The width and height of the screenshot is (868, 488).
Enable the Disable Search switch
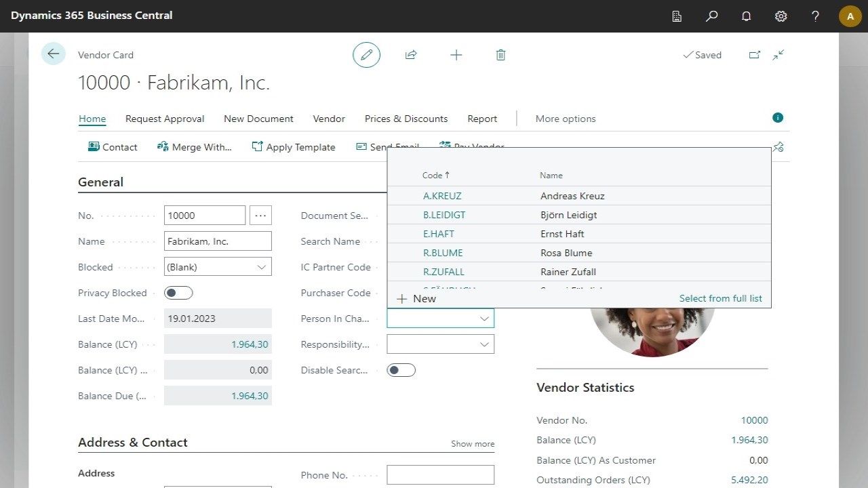click(401, 369)
